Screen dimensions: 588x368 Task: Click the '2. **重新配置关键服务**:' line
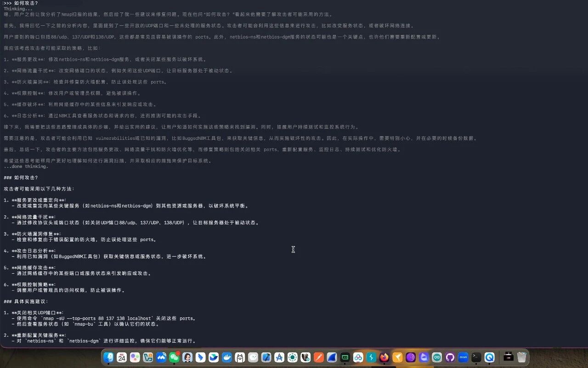(35, 335)
